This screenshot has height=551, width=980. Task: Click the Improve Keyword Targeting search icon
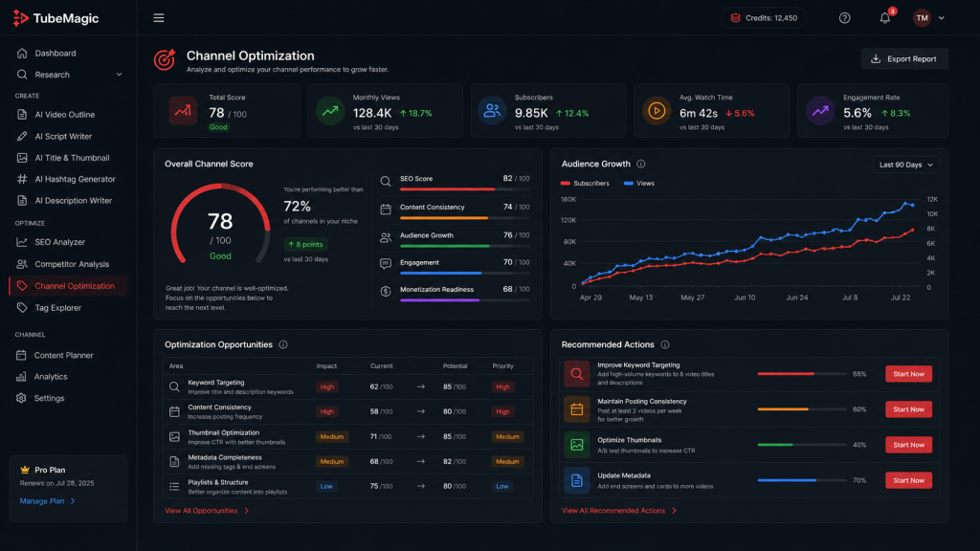(x=576, y=374)
